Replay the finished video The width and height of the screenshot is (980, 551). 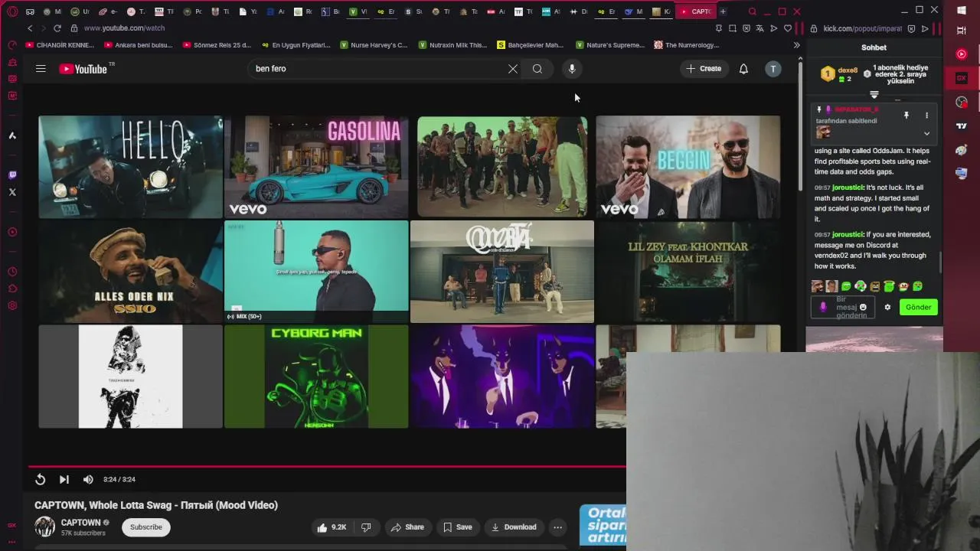coord(40,479)
